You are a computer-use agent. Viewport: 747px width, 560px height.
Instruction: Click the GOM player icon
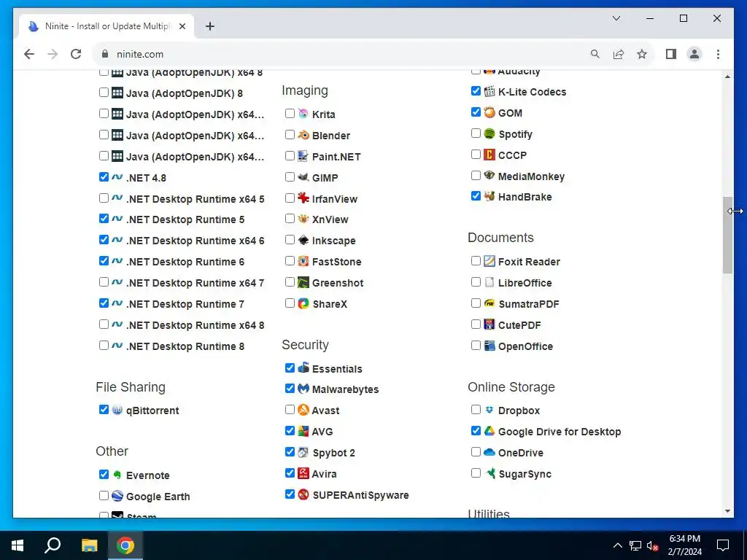(x=489, y=112)
